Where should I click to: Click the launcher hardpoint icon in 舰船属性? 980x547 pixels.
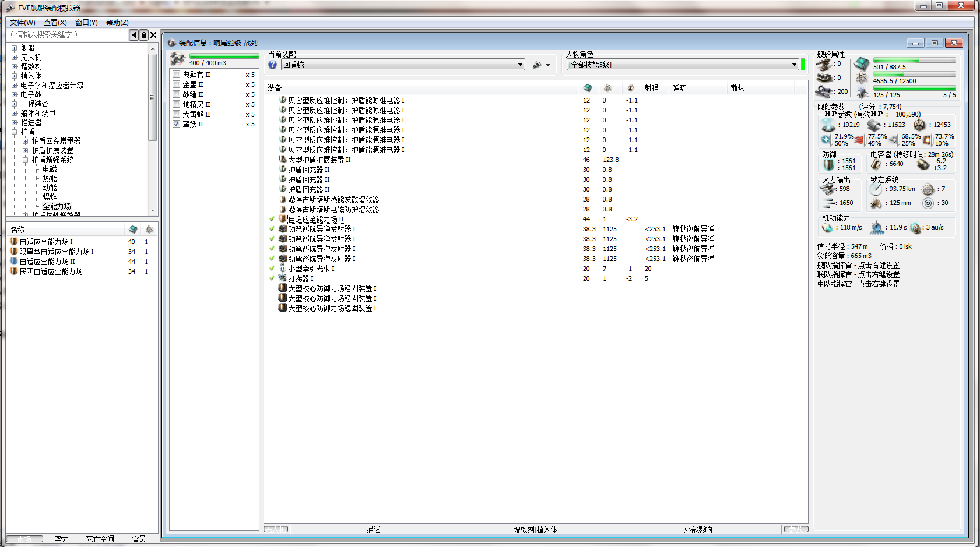(x=824, y=77)
